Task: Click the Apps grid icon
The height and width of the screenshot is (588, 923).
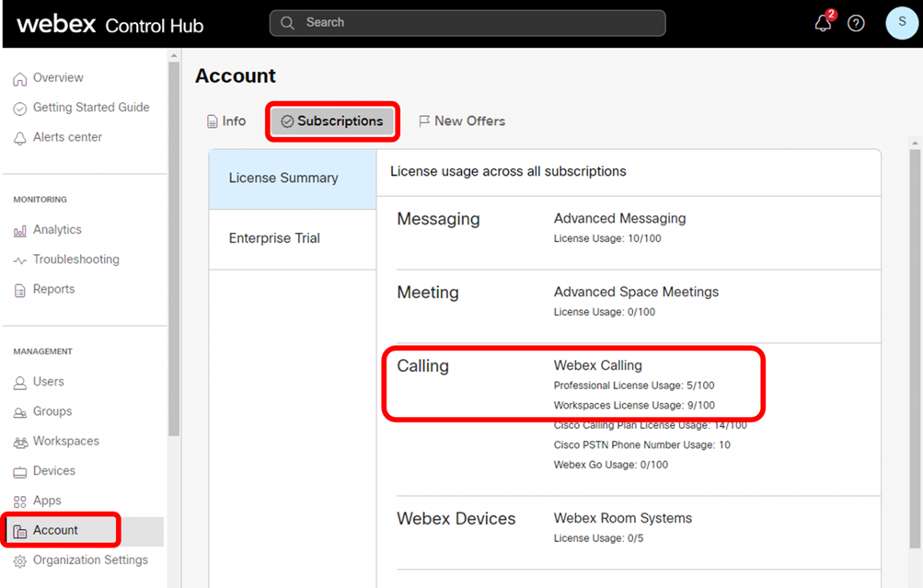Action: click(x=20, y=502)
